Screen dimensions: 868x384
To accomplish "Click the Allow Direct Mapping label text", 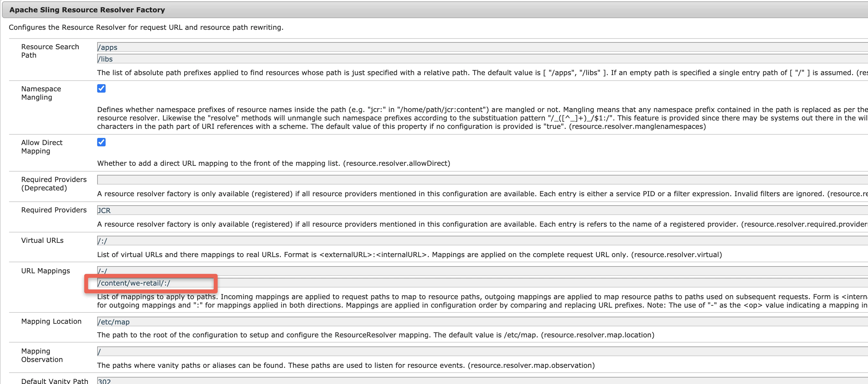I will (x=42, y=147).
